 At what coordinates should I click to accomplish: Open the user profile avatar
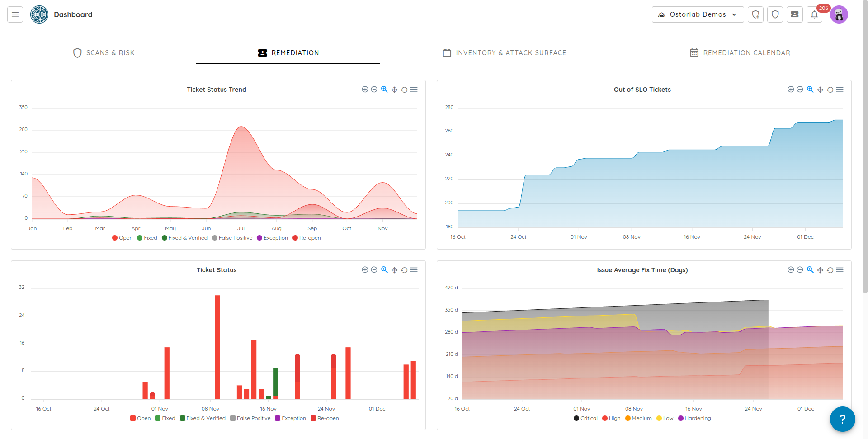[x=839, y=14]
